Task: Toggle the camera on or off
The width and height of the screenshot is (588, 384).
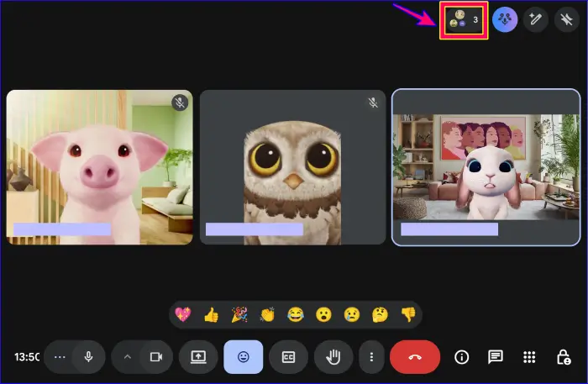Action: coord(156,357)
